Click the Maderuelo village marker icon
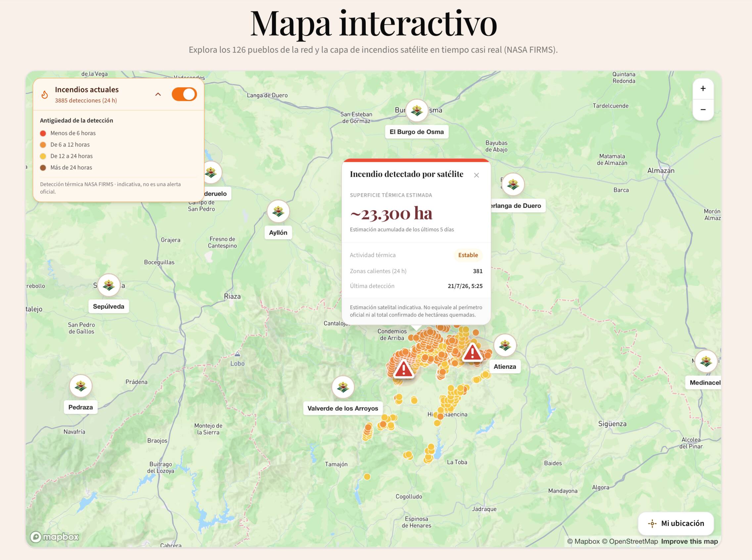Viewport: 752px width, 560px height. (x=211, y=172)
